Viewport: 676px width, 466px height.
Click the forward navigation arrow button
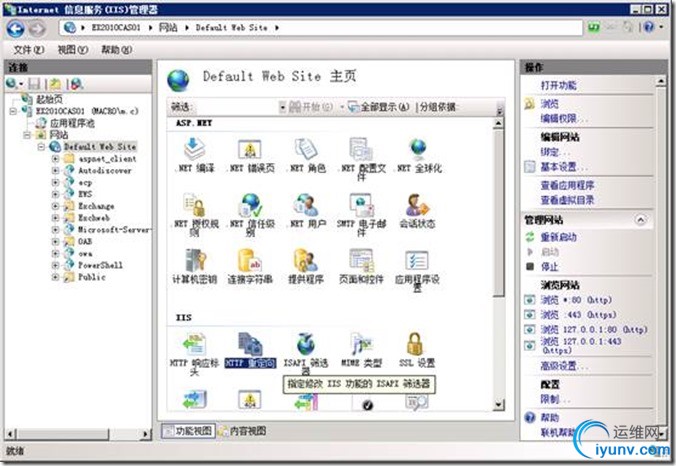click(37, 29)
